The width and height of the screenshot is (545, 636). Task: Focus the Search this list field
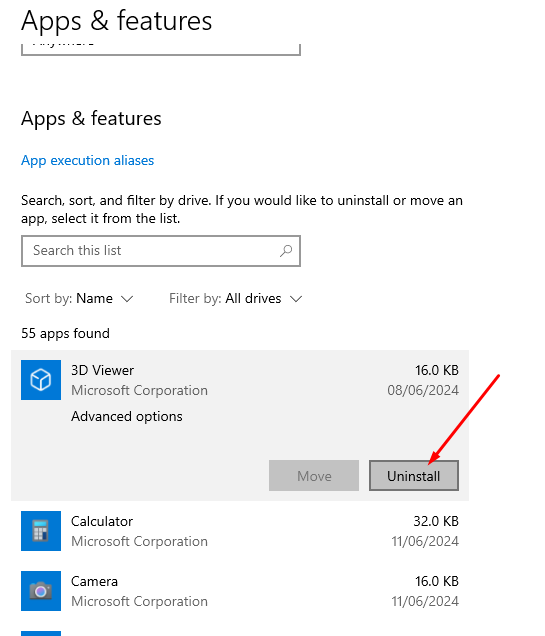coord(161,251)
